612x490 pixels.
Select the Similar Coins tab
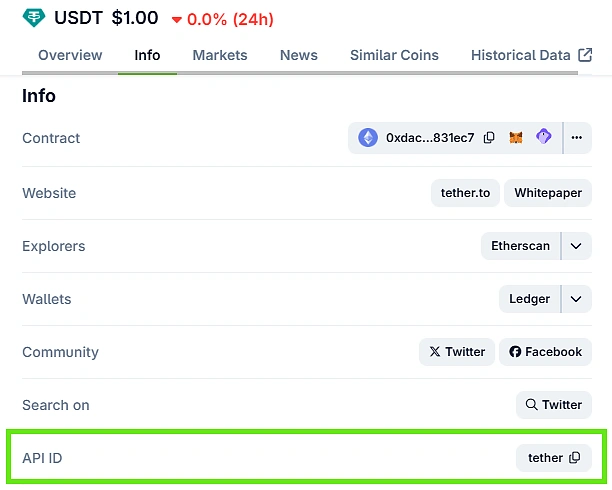pos(394,55)
